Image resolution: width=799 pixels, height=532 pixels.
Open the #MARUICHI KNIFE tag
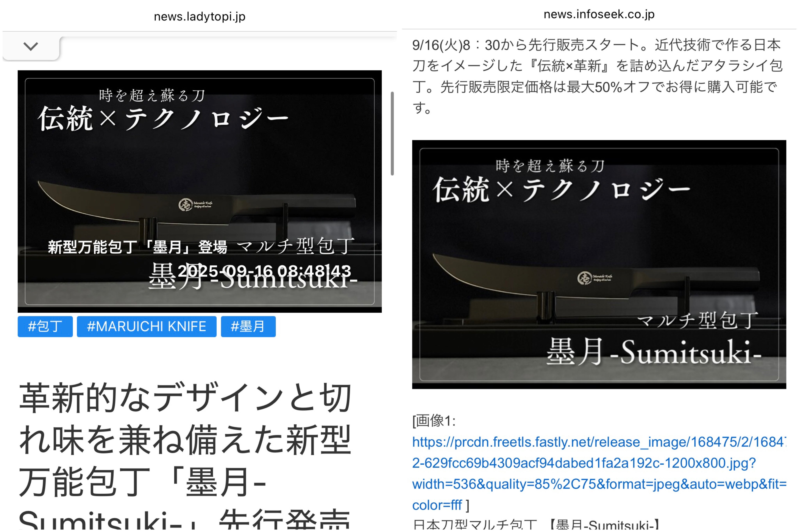coord(146,326)
